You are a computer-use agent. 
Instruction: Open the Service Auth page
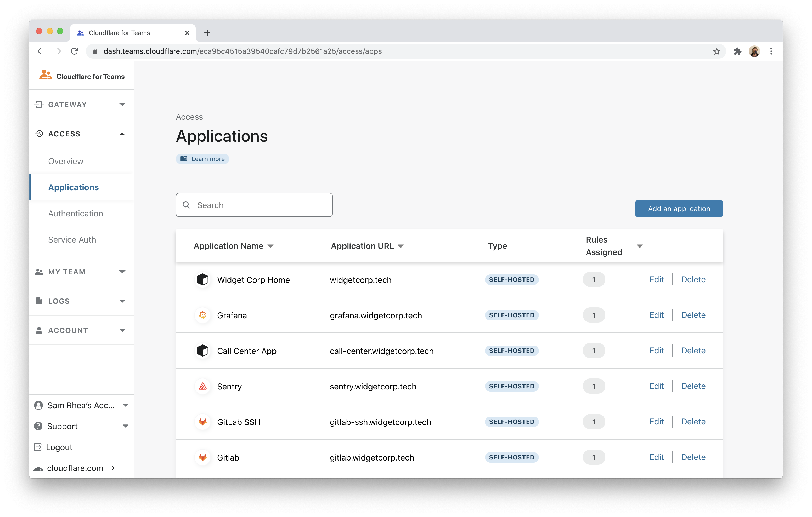tap(72, 240)
